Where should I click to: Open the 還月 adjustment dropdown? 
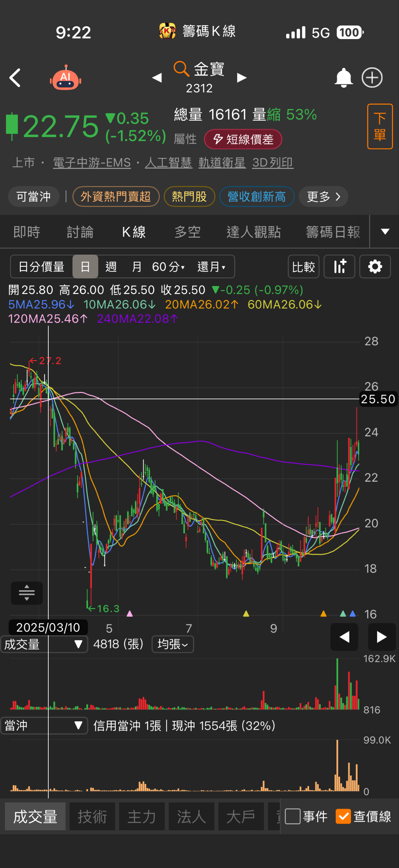(x=211, y=267)
